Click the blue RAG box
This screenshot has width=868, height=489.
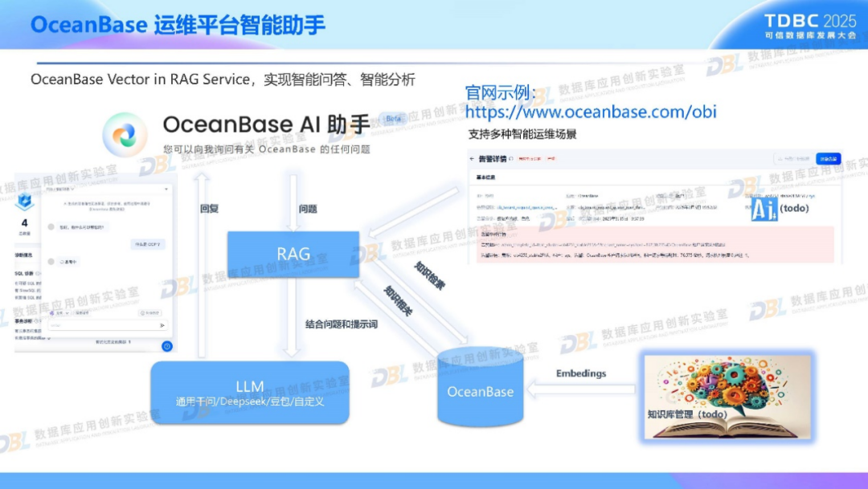(293, 254)
